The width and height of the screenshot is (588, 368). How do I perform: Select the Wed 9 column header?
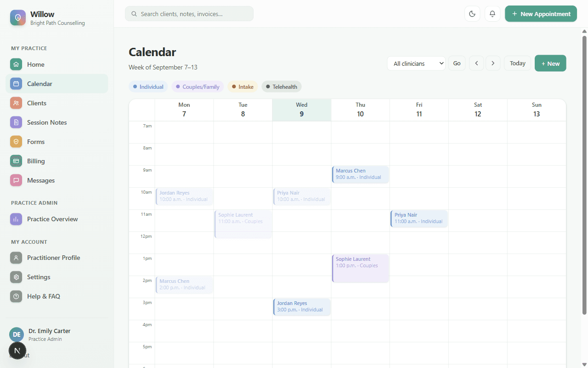302,110
